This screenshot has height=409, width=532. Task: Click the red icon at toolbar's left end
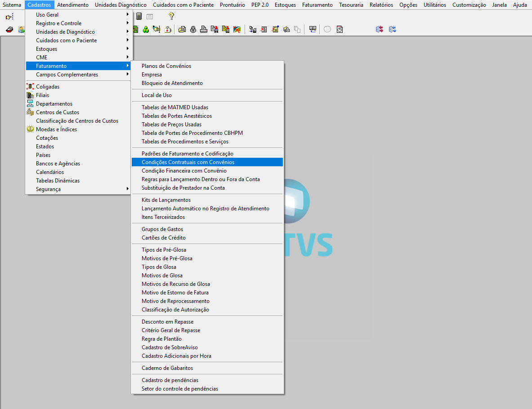[x=9, y=30]
